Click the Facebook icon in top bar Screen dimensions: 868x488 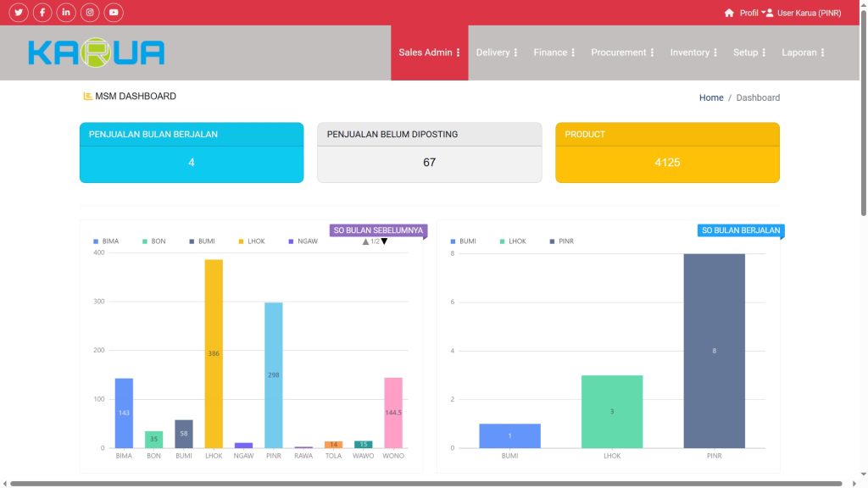42,13
